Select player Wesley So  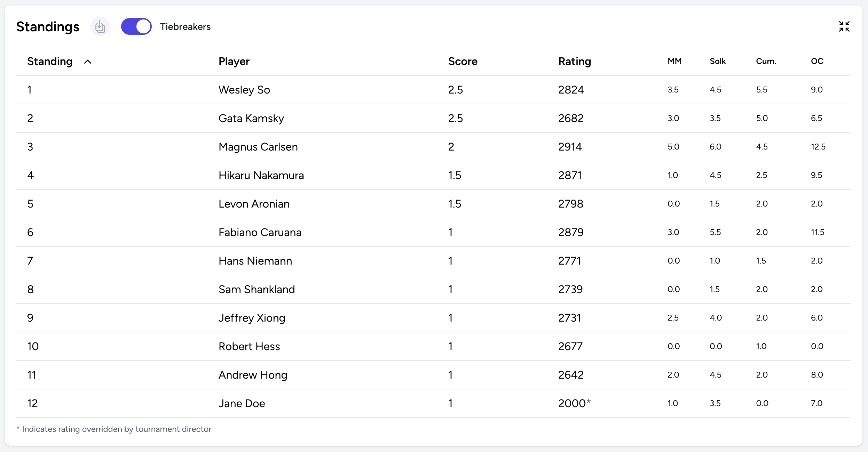tap(244, 90)
